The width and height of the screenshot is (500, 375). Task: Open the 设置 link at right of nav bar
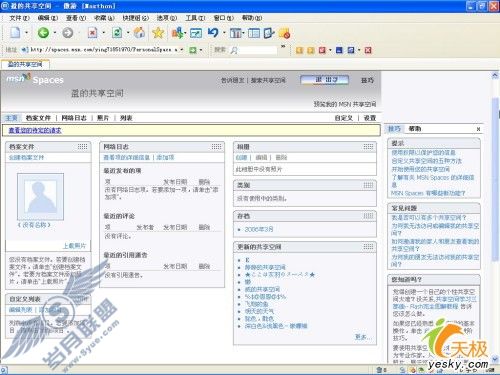click(x=370, y=118)
